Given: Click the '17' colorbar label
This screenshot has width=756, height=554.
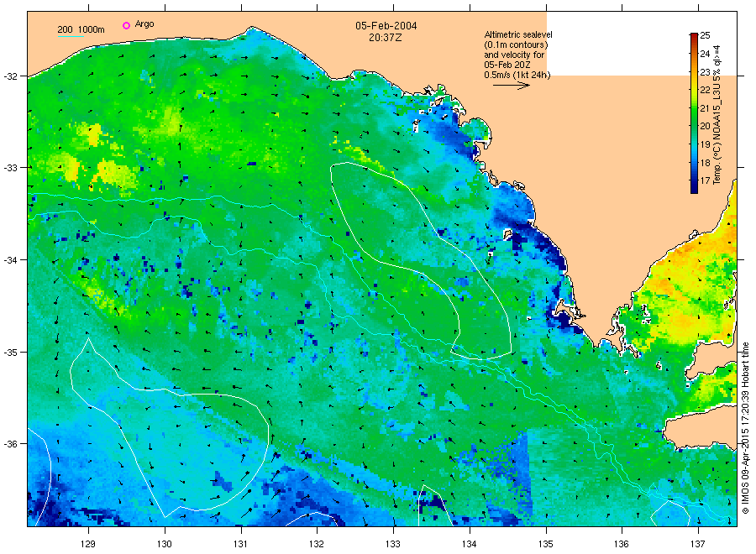Looking at the screenshot, I should pos(705,180).
